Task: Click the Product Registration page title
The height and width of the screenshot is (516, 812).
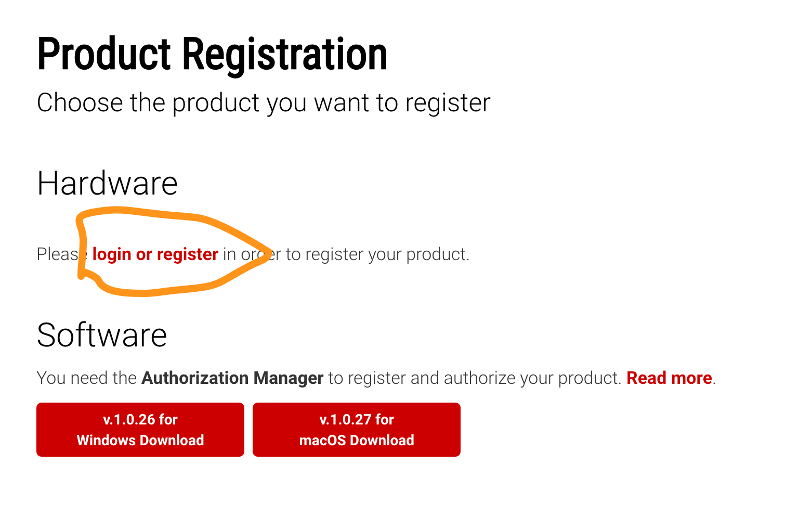Action: click(x=213, y=55)
